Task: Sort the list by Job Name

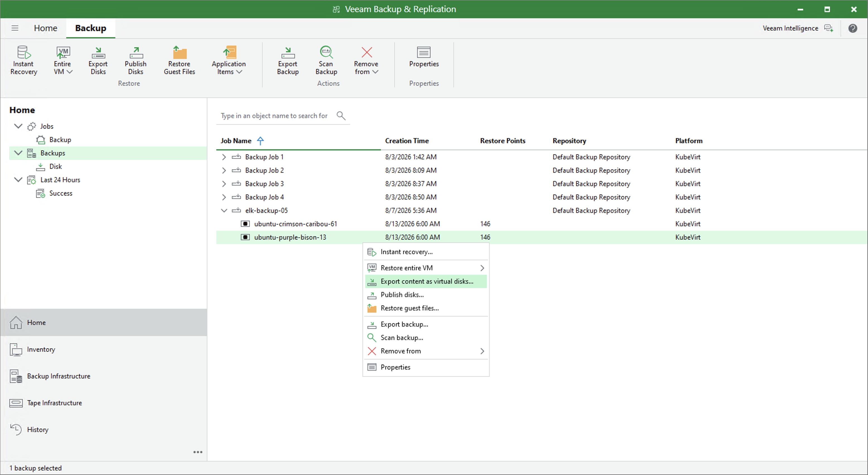Action: pos(236,141)
